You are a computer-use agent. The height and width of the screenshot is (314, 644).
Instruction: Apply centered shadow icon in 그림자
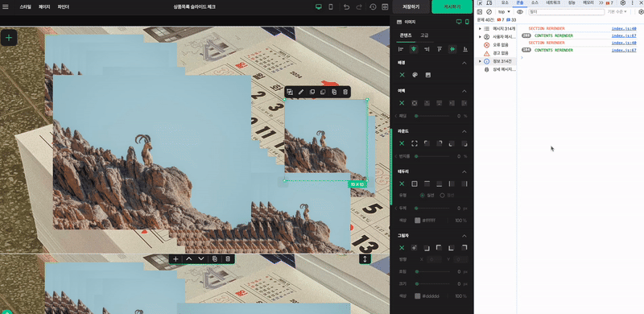(x=414, y=248)
